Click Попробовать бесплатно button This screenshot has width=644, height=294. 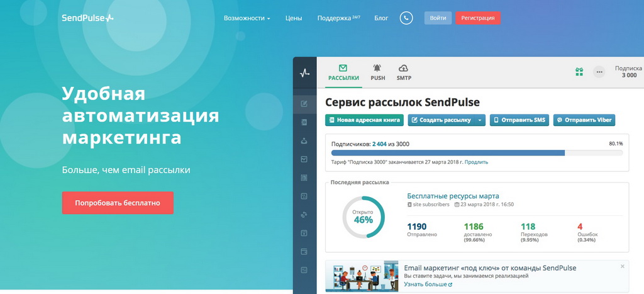coord(118,203)
